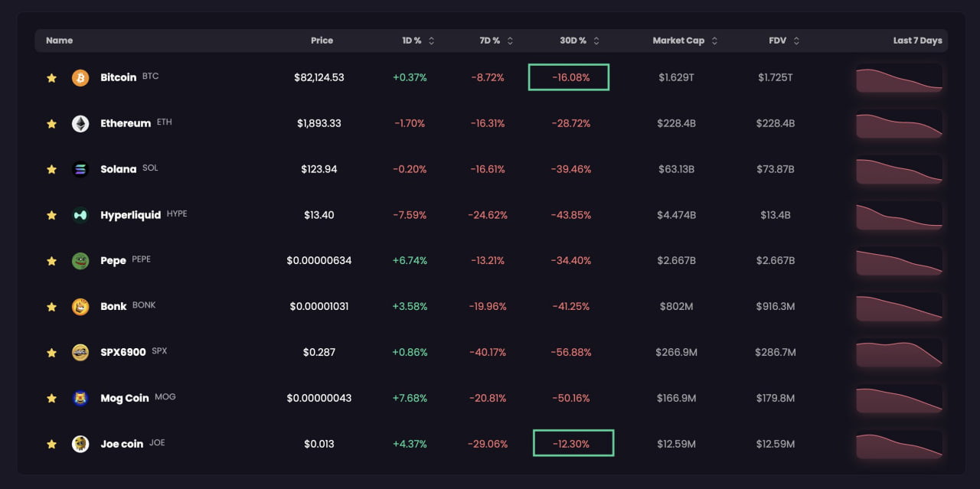Click the SPX6900 coin logo icon

[80, 352]
